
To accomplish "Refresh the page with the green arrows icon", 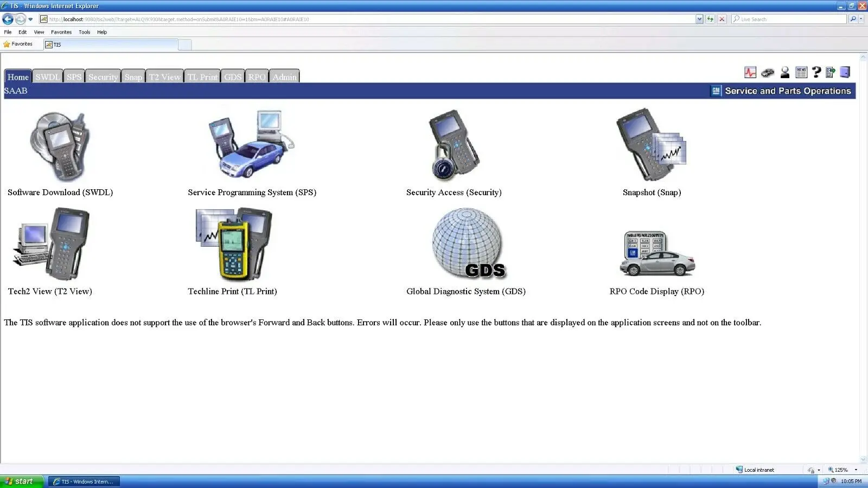I will coord(710,19).
